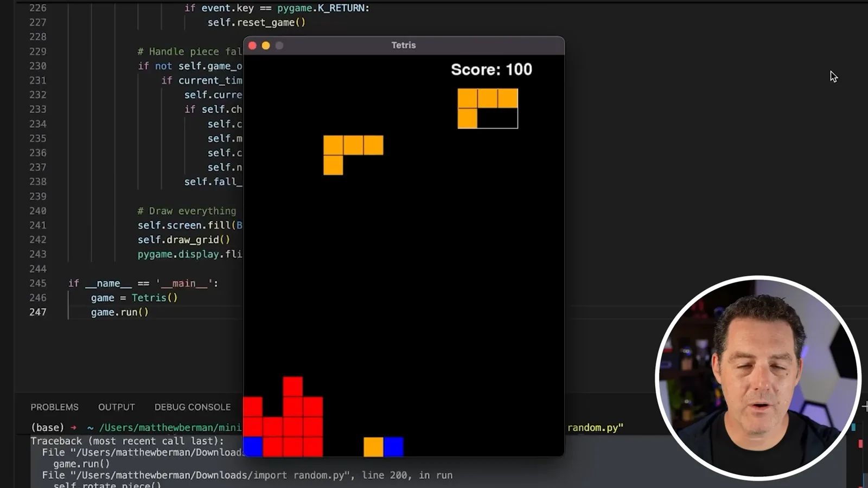Screen dimensions: 868x488
Task: Select the DEBUG CONSOLE tab
Action: click(193, 407)
